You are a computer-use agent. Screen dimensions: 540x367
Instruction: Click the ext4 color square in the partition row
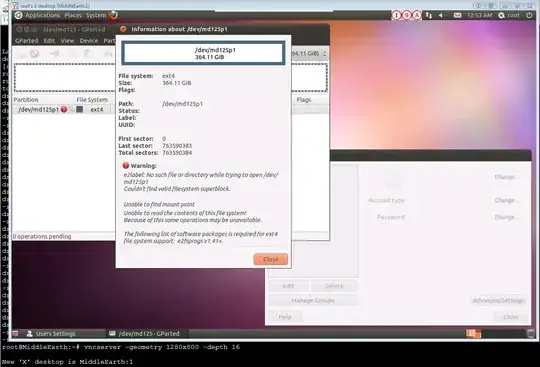80,109
